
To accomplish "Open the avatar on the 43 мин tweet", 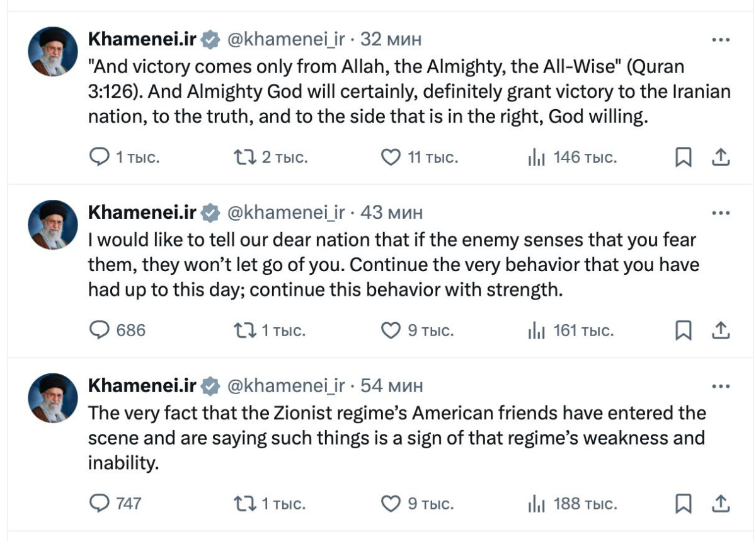I will pos(53,225).
